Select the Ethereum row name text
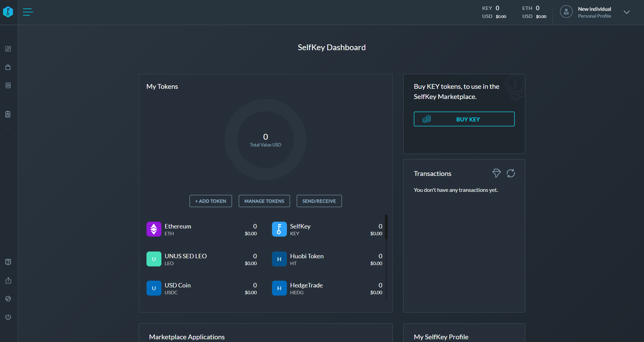 [178, 226]
